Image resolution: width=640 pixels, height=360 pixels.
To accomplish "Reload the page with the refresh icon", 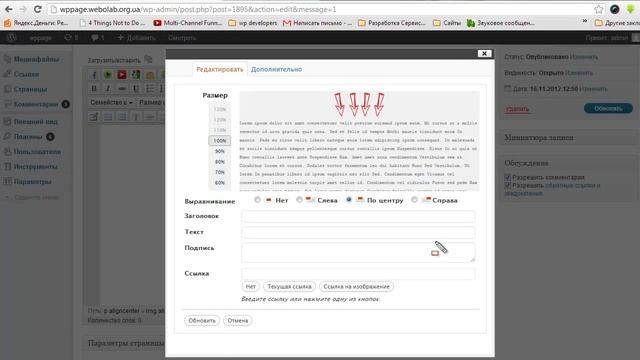I will [38, 9].
